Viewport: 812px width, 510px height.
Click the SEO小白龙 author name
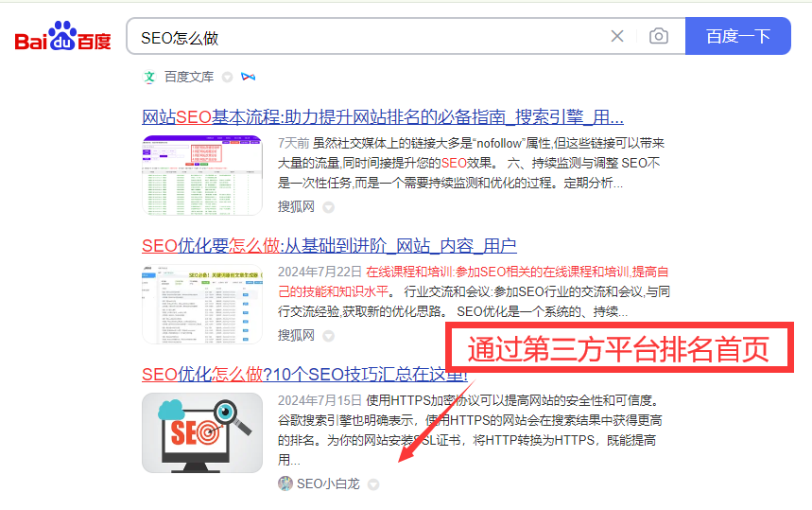click(x=328, y=484)
